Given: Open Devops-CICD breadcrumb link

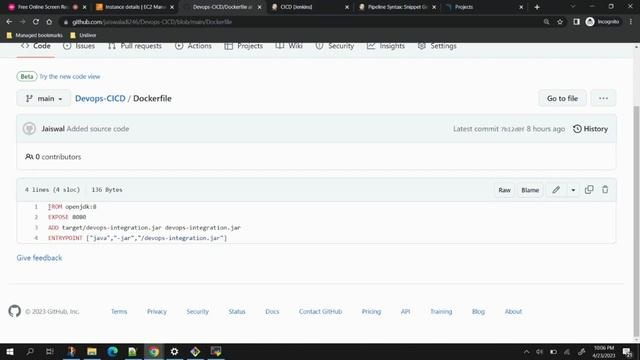Looking at the screenshot, I should 100,98.
